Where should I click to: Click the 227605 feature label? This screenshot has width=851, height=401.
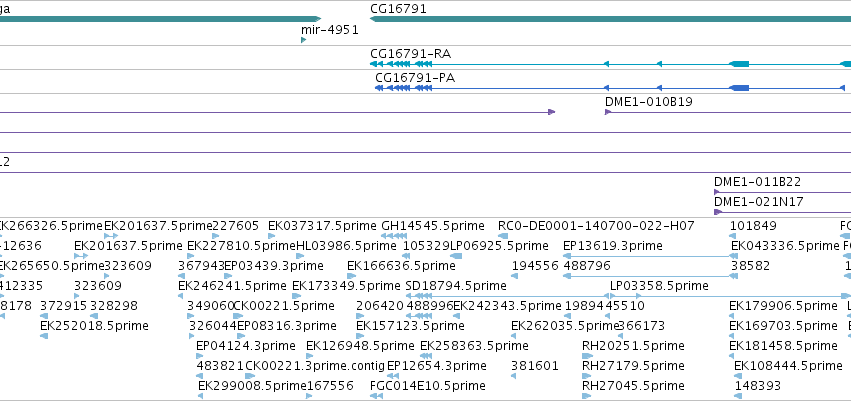tap(236, 226)
